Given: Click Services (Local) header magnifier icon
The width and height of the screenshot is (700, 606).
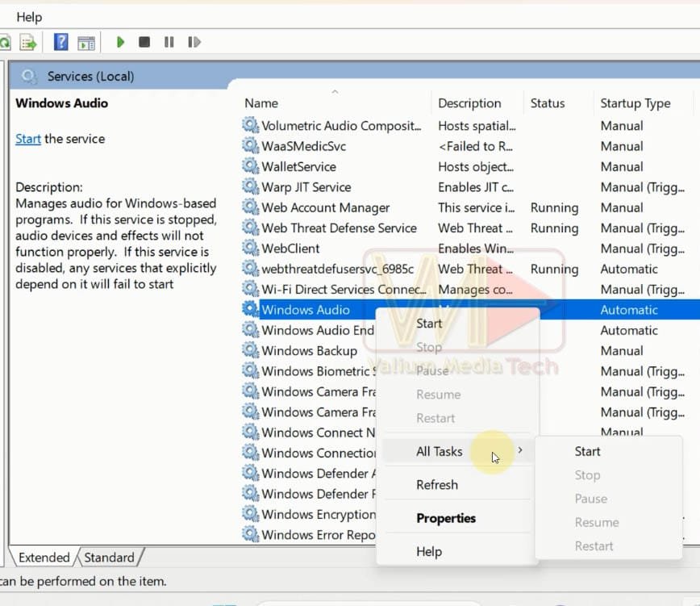Looking at the screenshot, I should click(29, 77).
